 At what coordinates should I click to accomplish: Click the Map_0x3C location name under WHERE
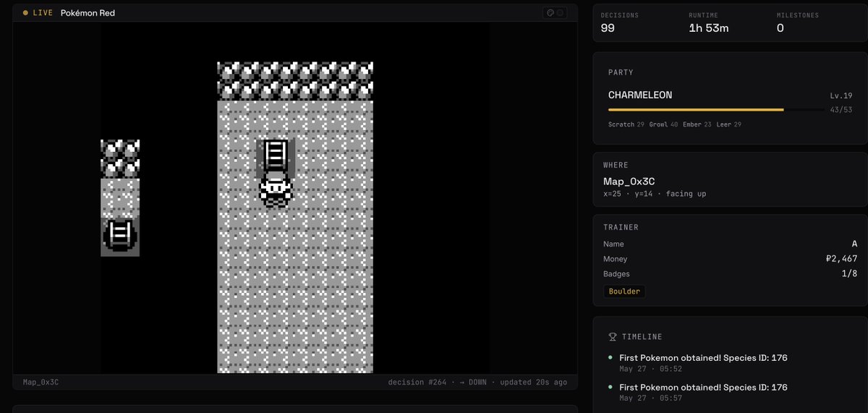[x=629, y=182]
